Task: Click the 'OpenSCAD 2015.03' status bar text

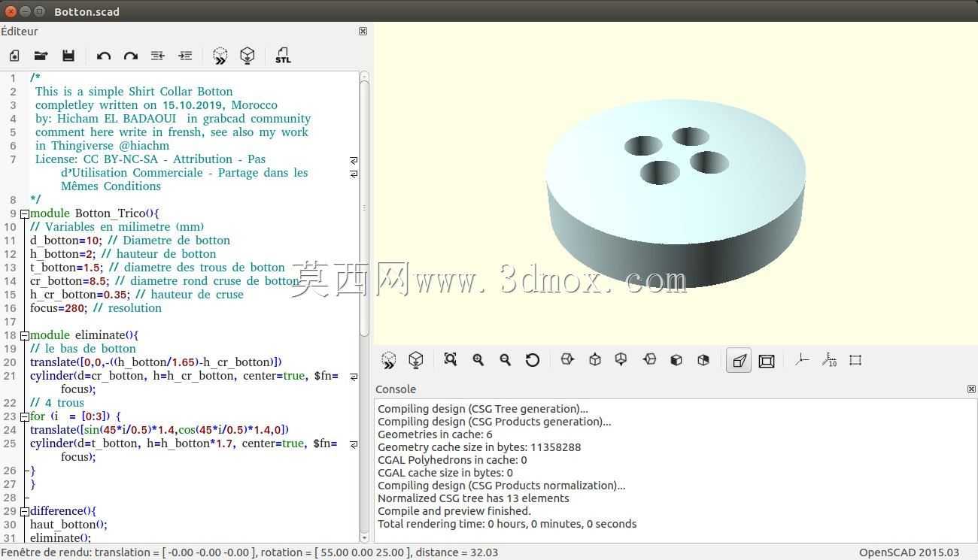Action: pyautogui.click(x=909, y=552)
